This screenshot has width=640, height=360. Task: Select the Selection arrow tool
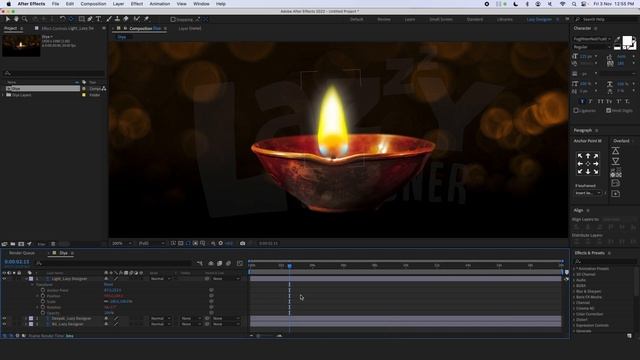[x=7, y=19]
